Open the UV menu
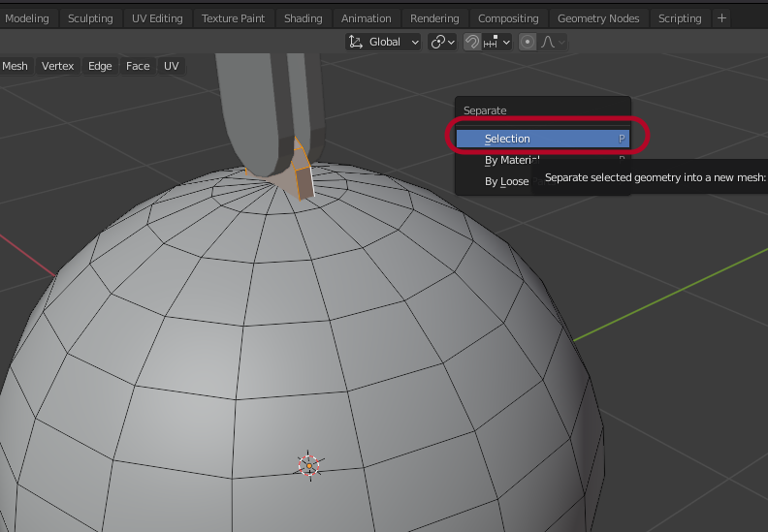768x532 pixels. (x=171, y=66)
